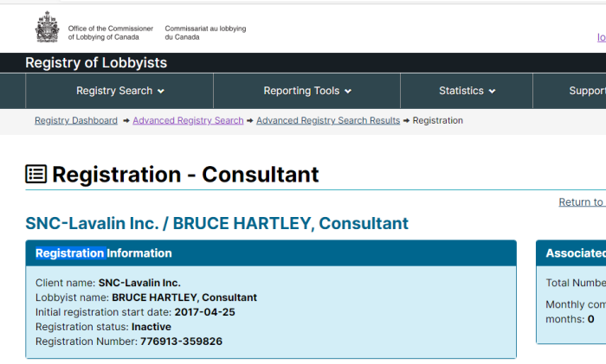Click the Registration Information panel header
606x364 pixels.
tap(271, 253)
